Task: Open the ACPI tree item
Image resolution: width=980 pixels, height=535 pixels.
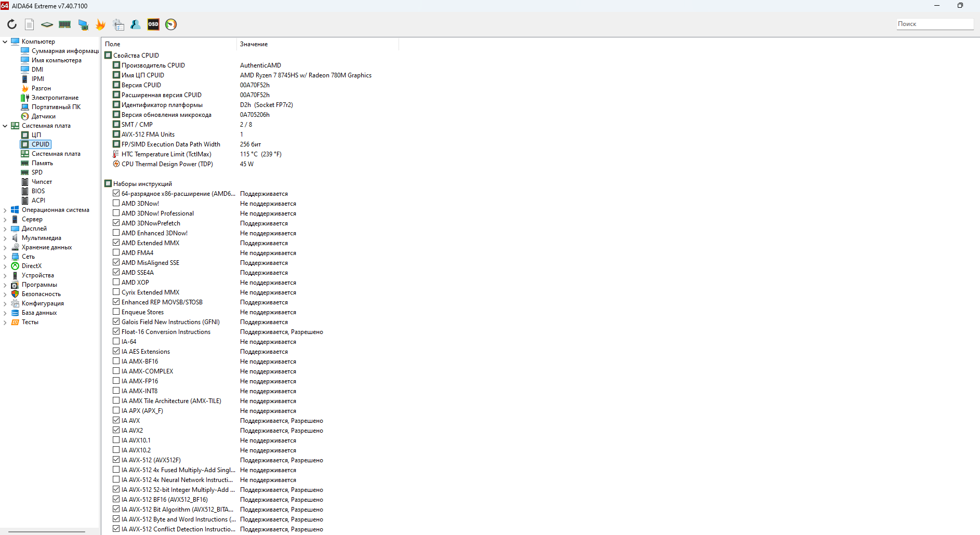Action: [x=38, y=200]
